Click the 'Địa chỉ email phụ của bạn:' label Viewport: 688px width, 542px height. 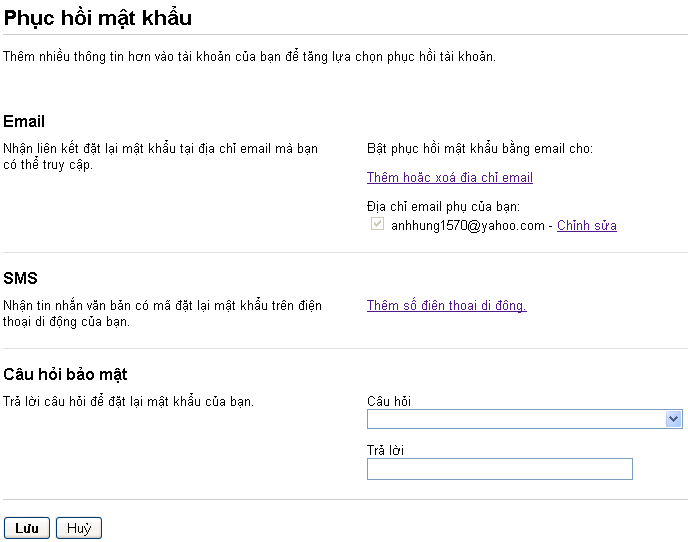(x=443, y=206)
